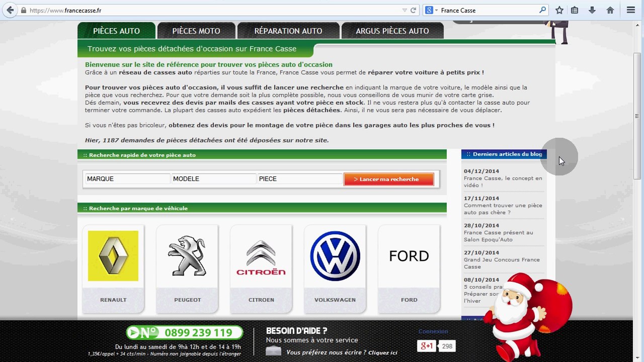Select the ARGUS PIÈCES AUTO tab
This screenshot has height=362, width=644.
(x=392, y=31)
